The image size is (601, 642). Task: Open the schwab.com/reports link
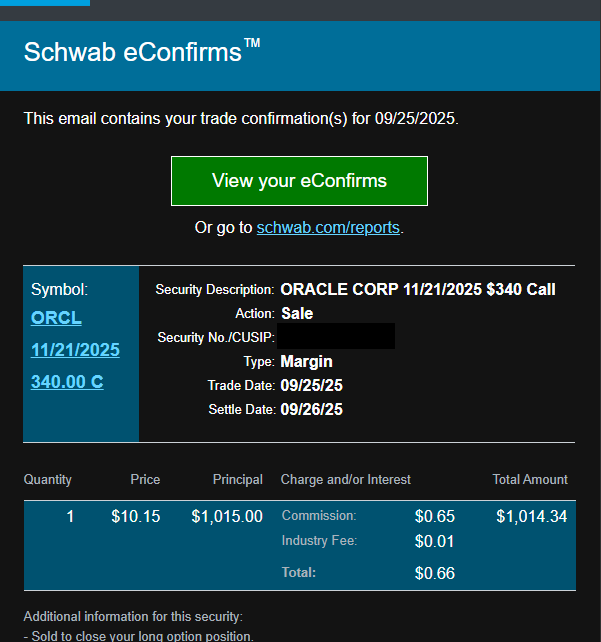pyautogui.click(x=328, y=227)
